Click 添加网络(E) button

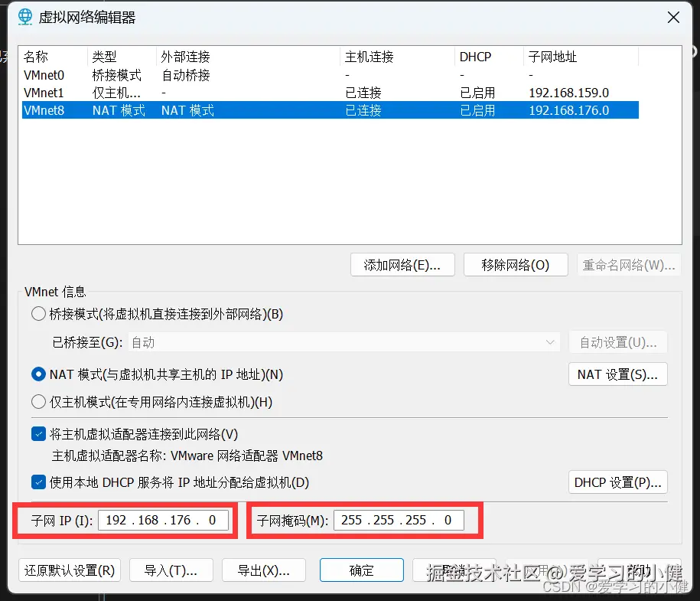tap(402, 265)
